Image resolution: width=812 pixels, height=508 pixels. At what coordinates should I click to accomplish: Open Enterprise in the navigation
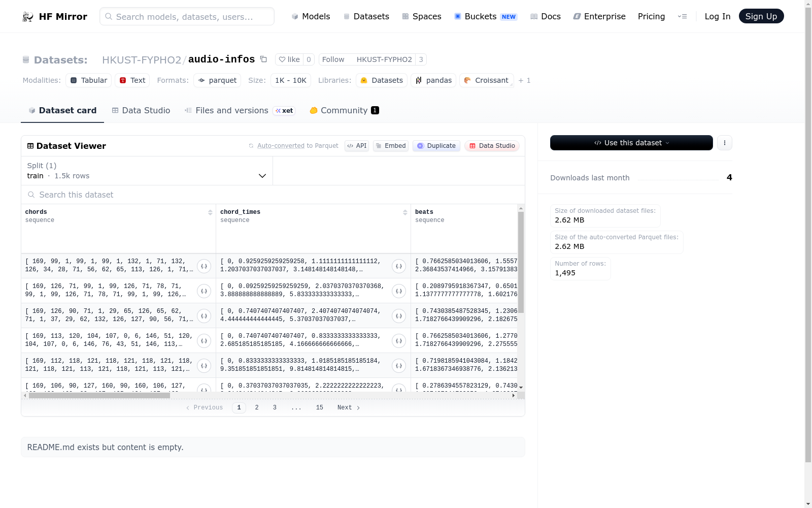coord(599,16)
